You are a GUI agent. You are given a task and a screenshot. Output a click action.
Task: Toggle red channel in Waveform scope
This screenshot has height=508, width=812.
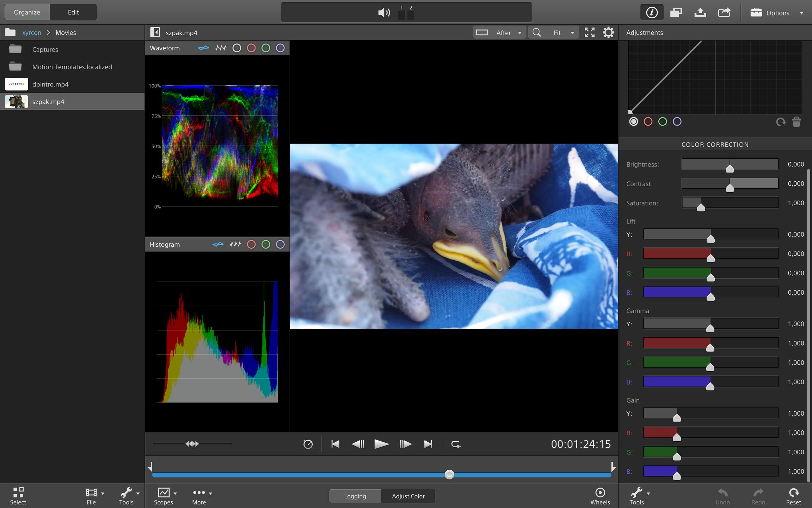point(251,48)
